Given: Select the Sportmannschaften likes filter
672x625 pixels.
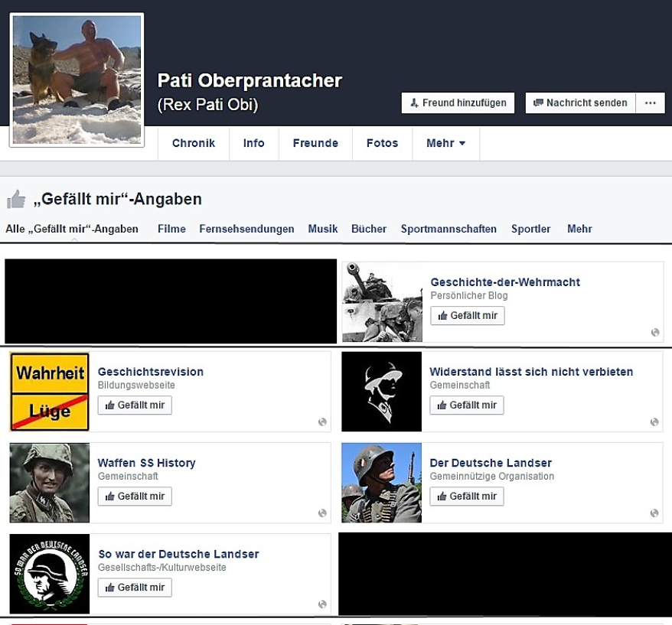Looking at the screenshot, I should pyautogui.click(x=449, y=229).
